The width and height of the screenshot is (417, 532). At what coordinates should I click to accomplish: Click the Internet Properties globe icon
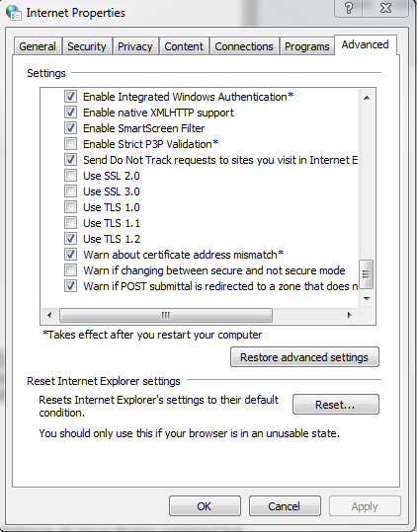(x=13, y=13)
